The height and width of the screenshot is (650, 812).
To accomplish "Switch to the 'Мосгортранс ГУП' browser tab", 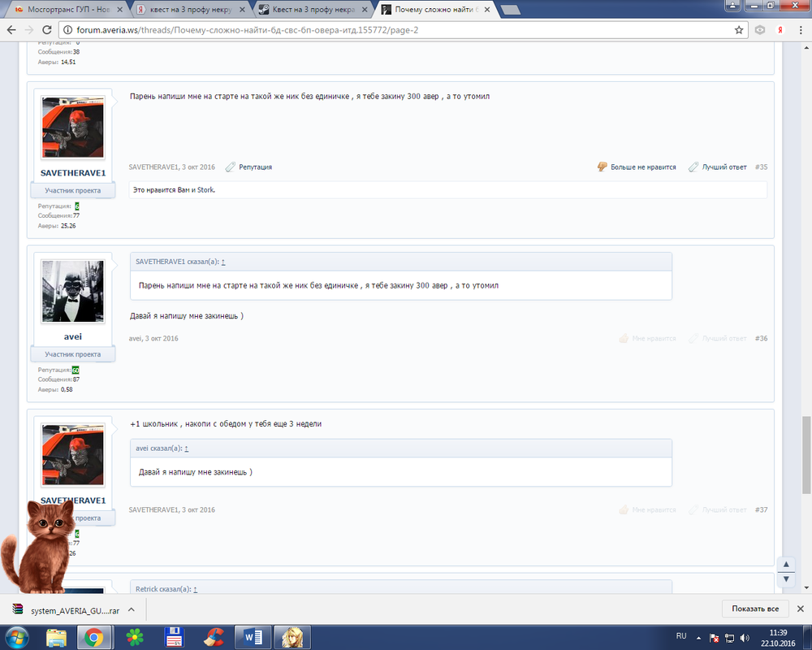I will point(63,9).
